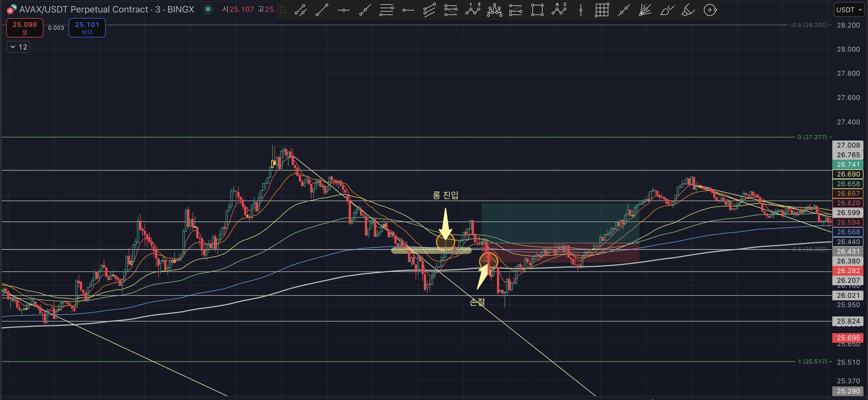Click the 28.000 price scale tick
Screen dimensions: 868x400
point(848,49)
